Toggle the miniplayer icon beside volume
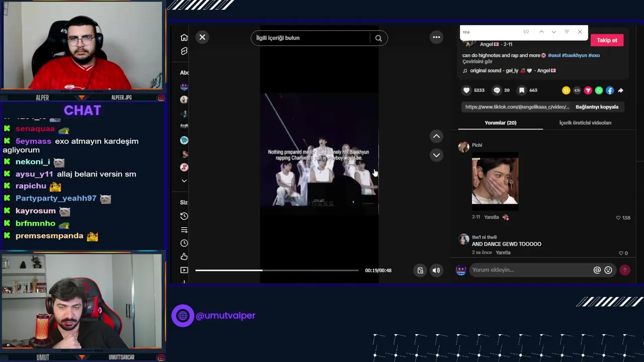 pos(420,270)
